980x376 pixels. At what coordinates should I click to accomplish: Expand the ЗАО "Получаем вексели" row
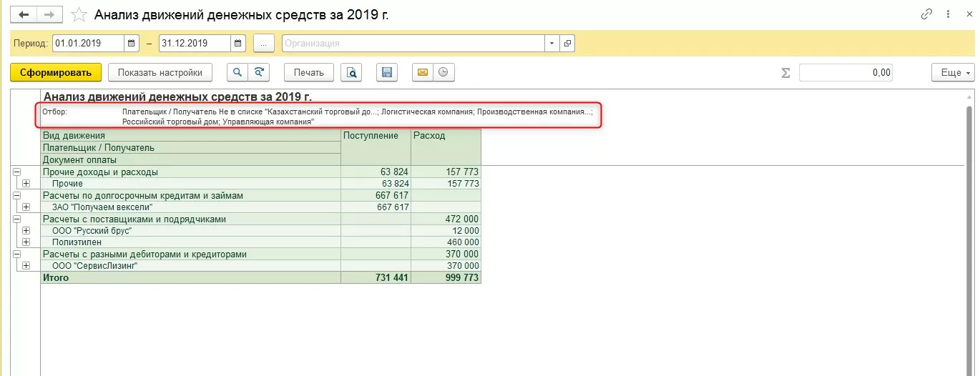point(26,207)
